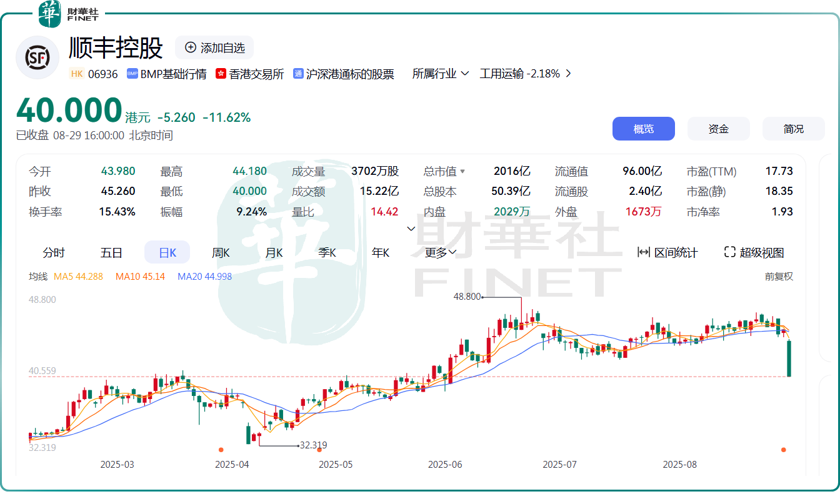Click the BMP basic quotes badge icon
Screen dimensions: 840x504
pos(132,74)
